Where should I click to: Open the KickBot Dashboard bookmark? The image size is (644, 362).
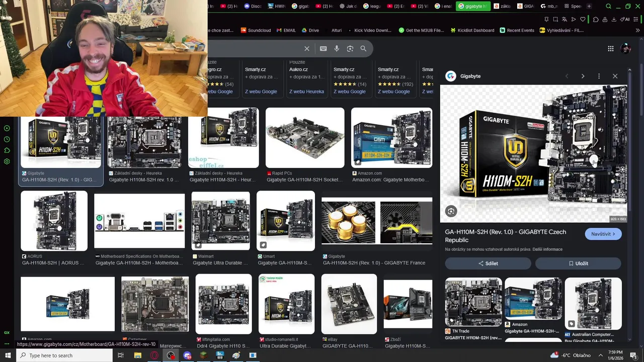click(472, 30)
